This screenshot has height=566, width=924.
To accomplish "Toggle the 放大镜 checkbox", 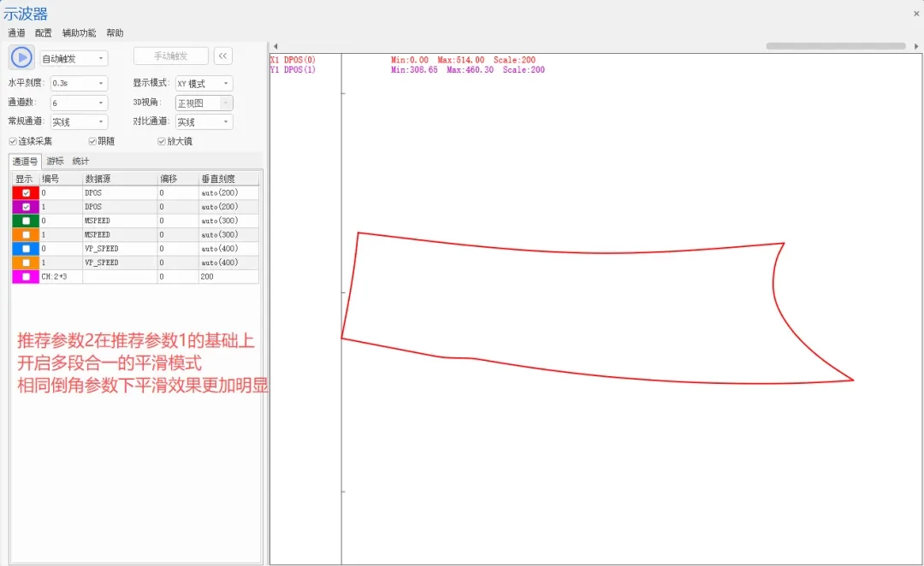I will click(162, 141).
